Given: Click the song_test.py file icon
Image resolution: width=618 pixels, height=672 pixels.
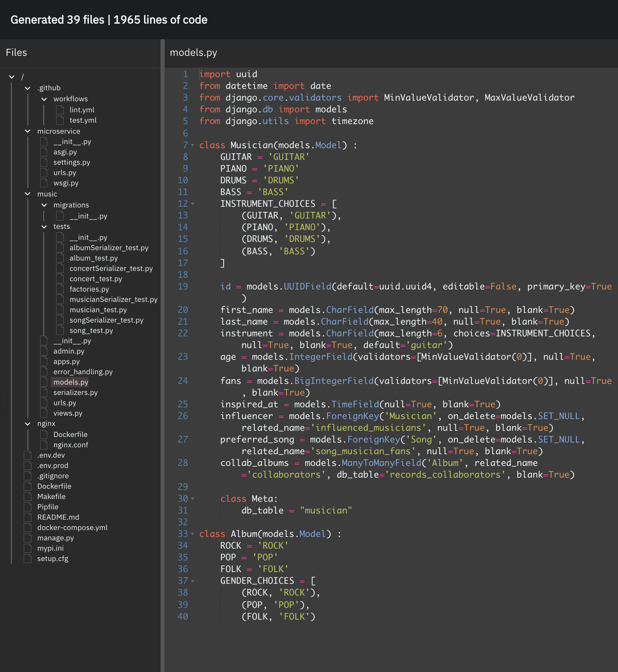Looking at the screenshot, I should coord(60,330).
